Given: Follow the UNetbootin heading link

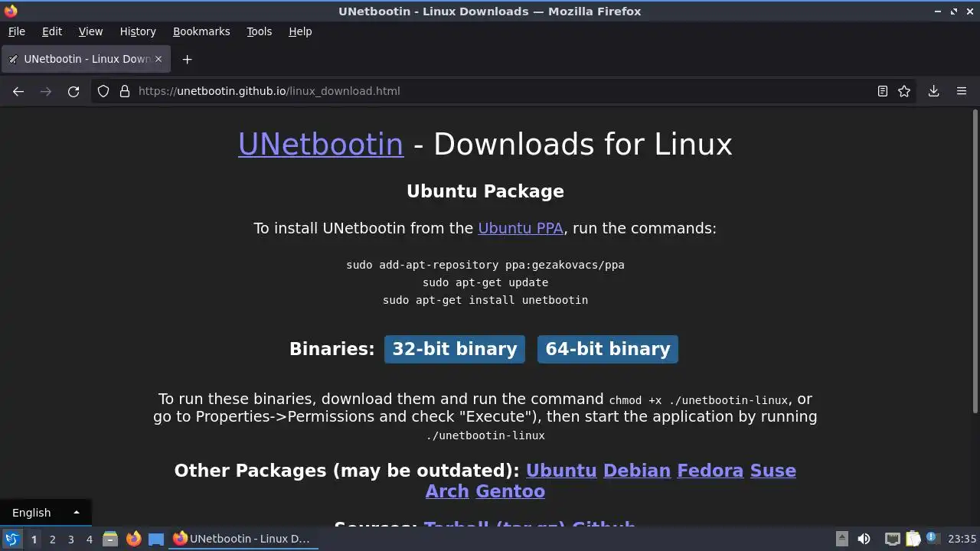Looking at the screenshot, I should click(x=320, y=144).
